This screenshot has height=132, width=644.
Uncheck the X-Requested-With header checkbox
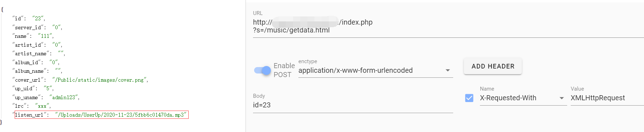469,98
